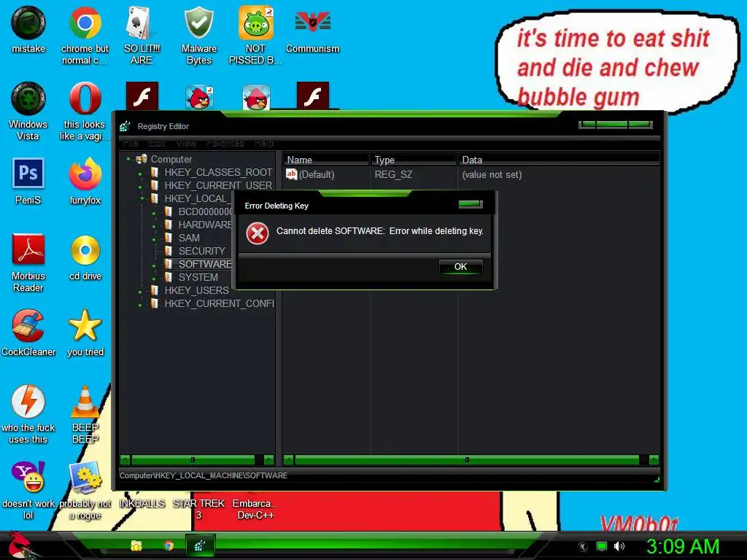Open the 'furryfox' Firefox shortcut
Image resolution: width=747 pixels, height=560 pixels.
click(x=85, y=174)
